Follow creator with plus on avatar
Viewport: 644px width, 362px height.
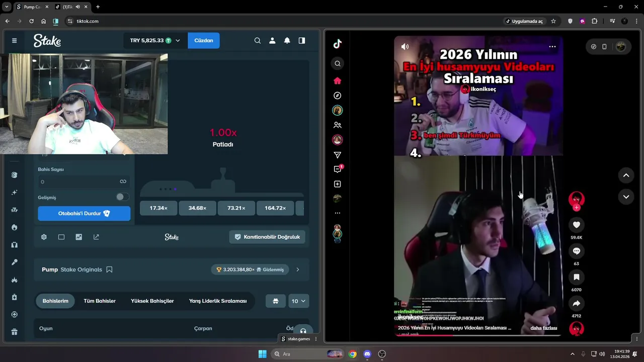pyautogui.click(x=577, y=208)
